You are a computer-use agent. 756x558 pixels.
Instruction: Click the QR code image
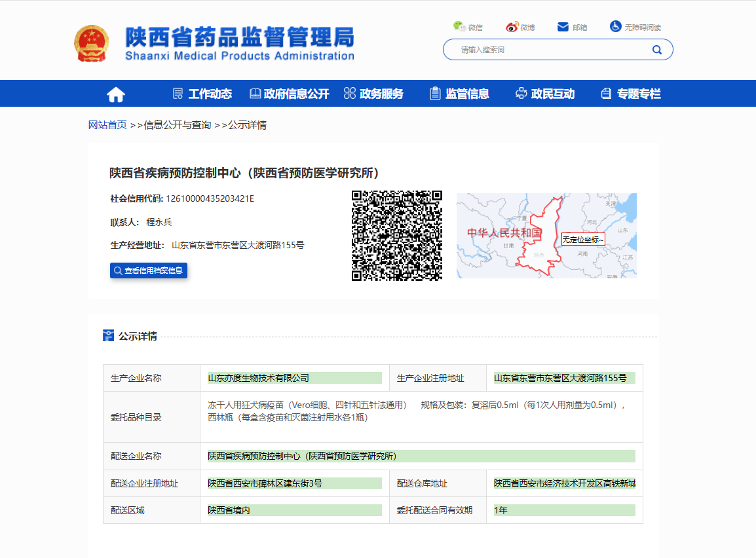(x=397, y=236)
